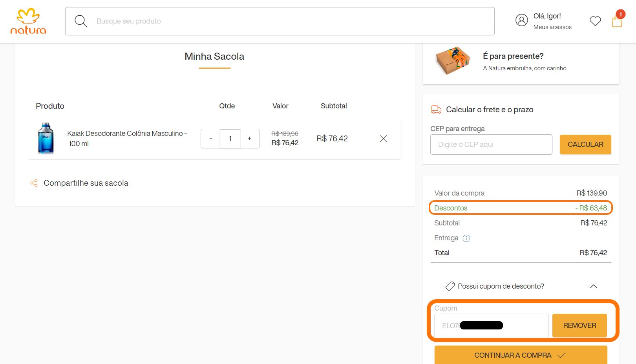Image resolution: width=636 pixels, height=364 pixels.
Task: Click the Olá, Igor! greeting
Action: 547,16
